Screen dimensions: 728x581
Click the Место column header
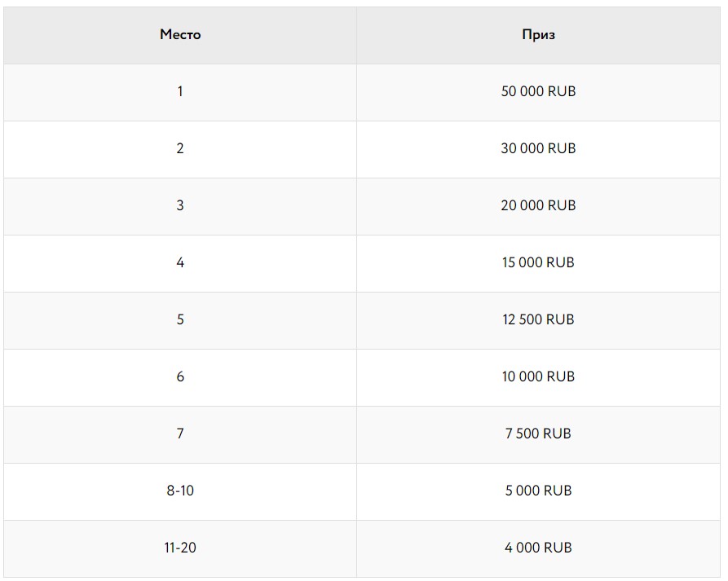[180, 34]
